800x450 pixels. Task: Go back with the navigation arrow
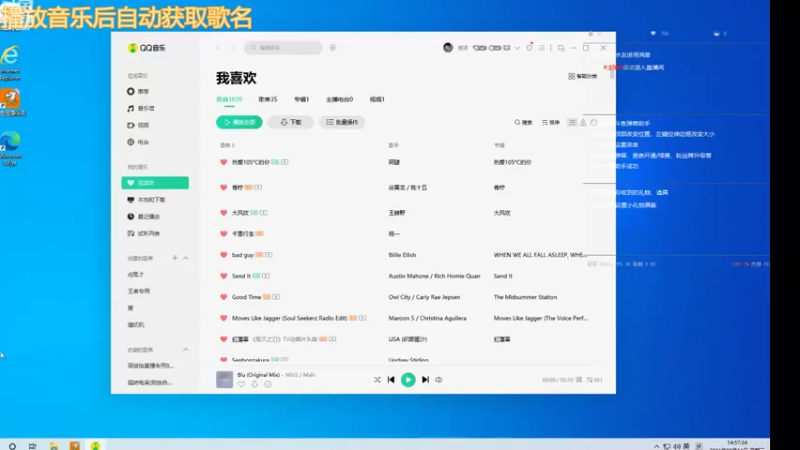(218, 47)
